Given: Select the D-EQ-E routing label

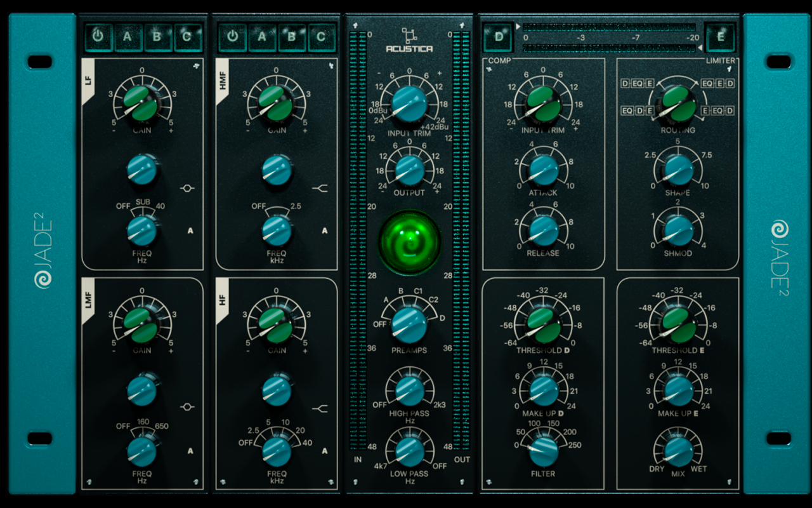Looking at the screenshot, I should 638,83.
